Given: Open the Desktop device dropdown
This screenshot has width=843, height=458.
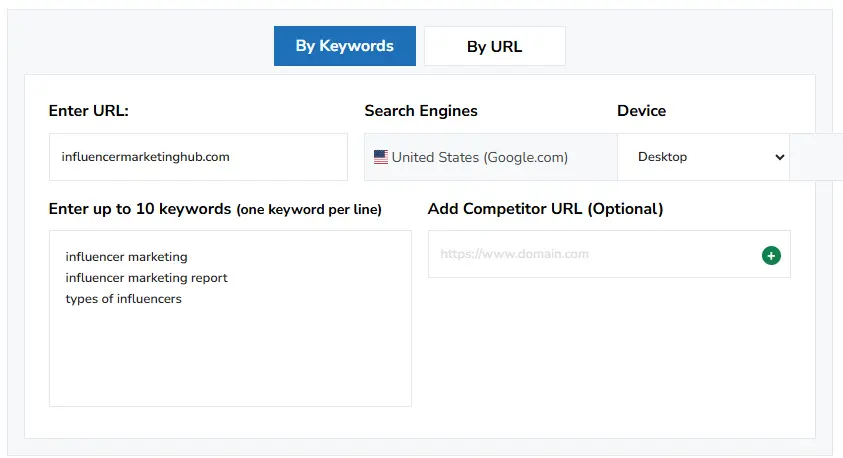Looking at the screenshot, I should tap(700, 157).
